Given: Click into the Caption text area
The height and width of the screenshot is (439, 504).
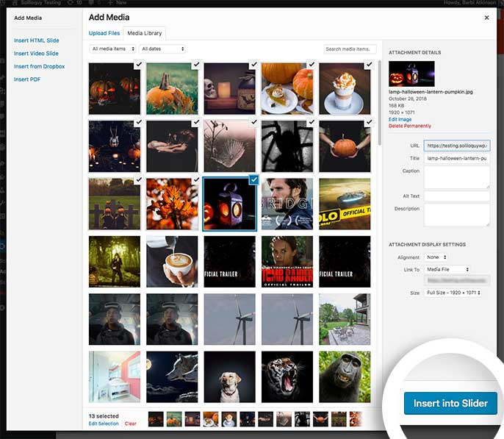Looking at the screenshot, I should 457,177.
